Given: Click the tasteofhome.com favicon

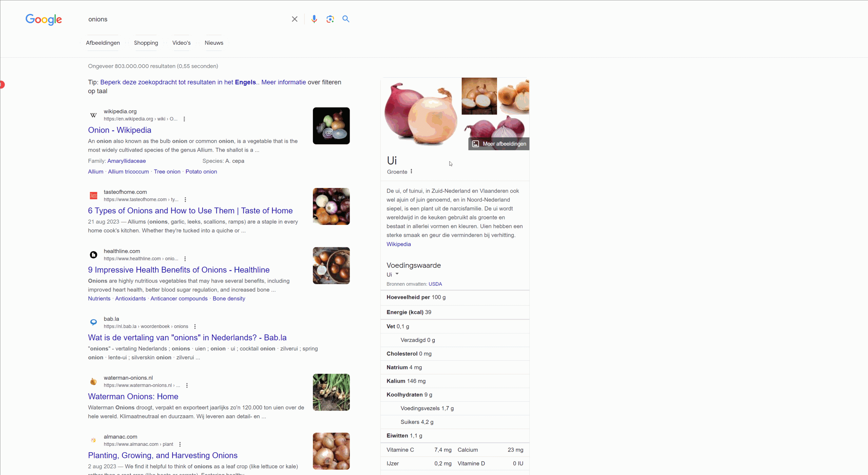Looking at the screenshot, I should click(94, 196).
